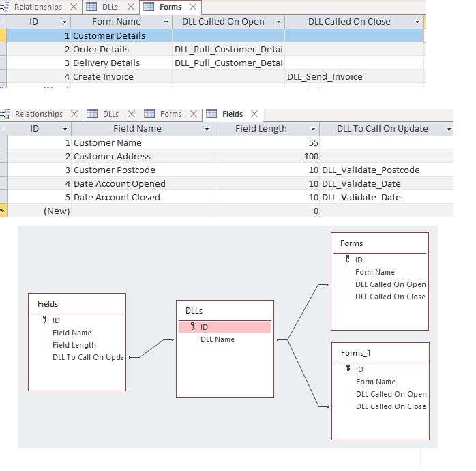476x471 pixels.
Task: Click the DLLs table icon above the Field Name table
Action: point(92,114)
